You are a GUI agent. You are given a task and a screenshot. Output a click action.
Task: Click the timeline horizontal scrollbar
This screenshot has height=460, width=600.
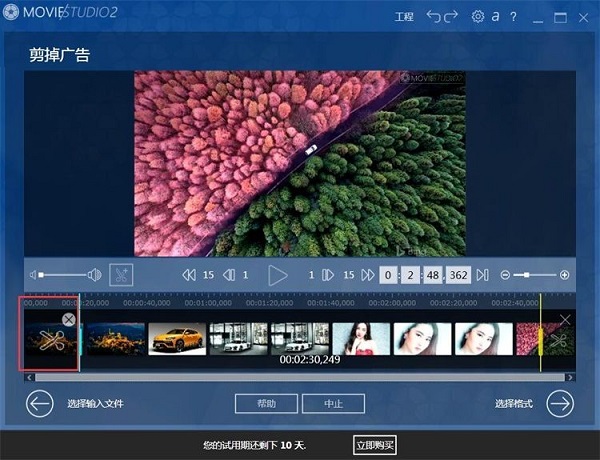coord(300,378)
